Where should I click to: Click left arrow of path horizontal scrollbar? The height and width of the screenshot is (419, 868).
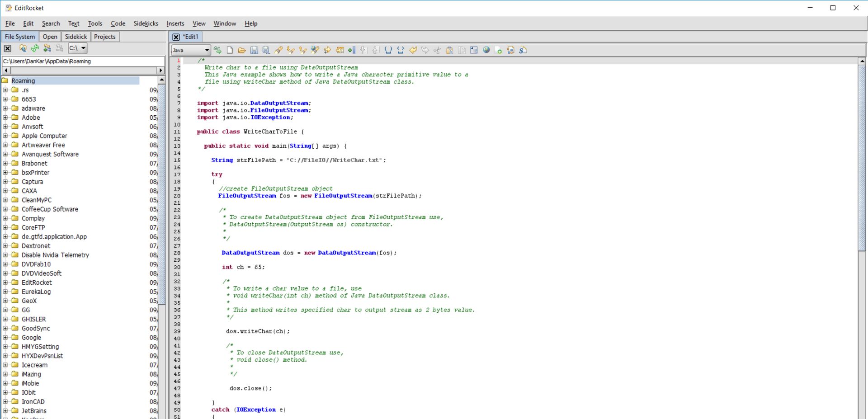point(6,71)
